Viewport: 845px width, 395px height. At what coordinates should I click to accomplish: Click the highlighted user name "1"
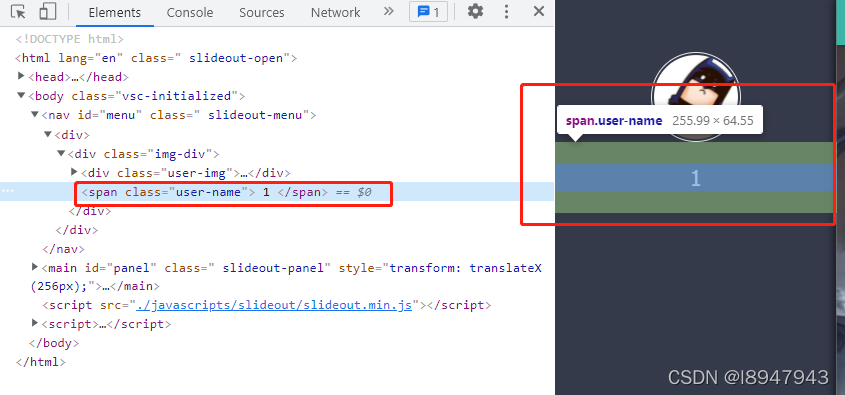click(695, 178)
